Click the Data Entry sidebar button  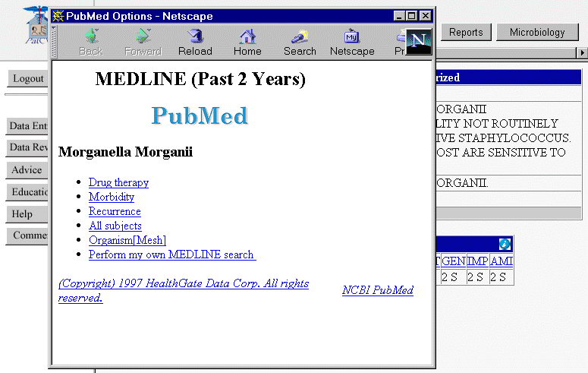[x=27, y=126]
